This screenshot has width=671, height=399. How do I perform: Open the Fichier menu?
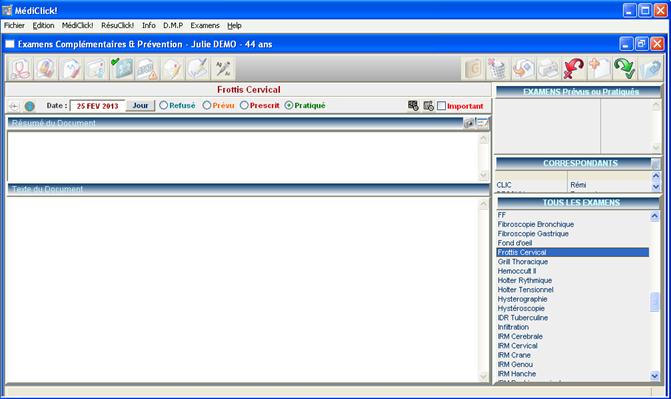(x=14, y=26)
